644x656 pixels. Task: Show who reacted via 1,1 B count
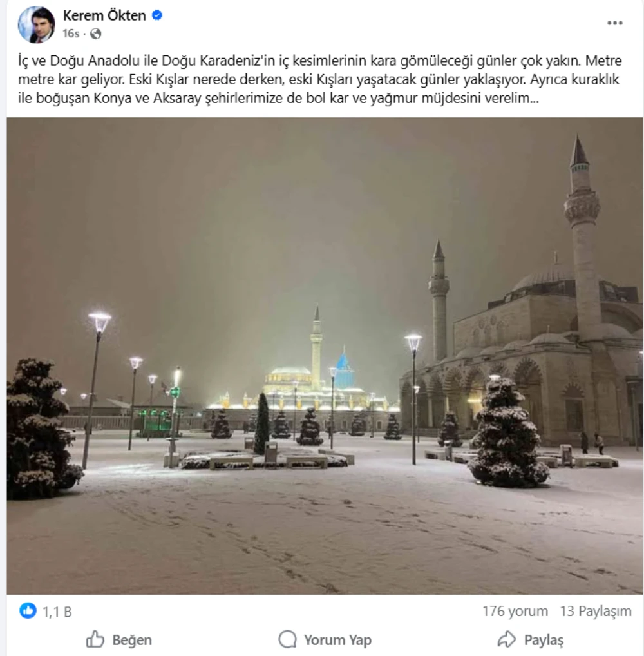point(57,612)
